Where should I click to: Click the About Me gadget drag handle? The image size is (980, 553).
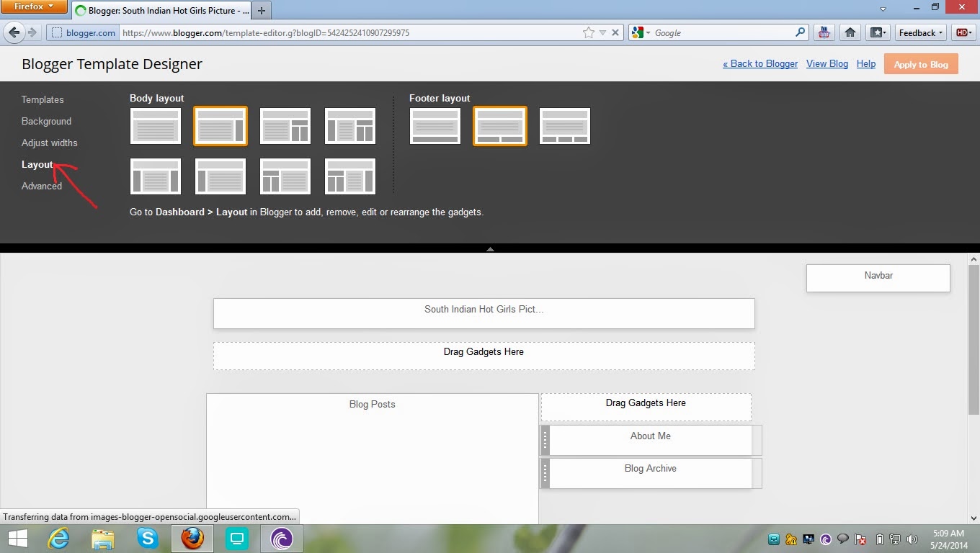pyautogui.click(x=545, y=440)
